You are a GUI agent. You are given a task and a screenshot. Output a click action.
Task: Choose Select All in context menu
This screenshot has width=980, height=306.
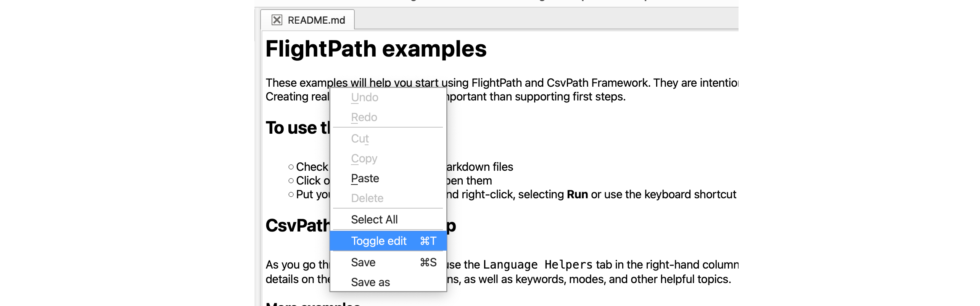pyautogui.click(x=374, y=220)
